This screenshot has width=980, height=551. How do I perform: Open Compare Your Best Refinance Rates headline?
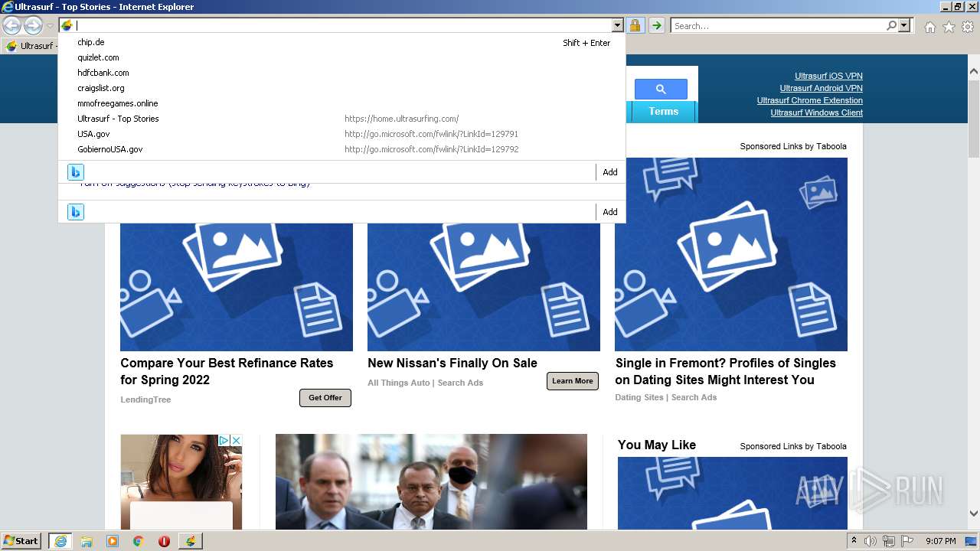pos(227,371)
